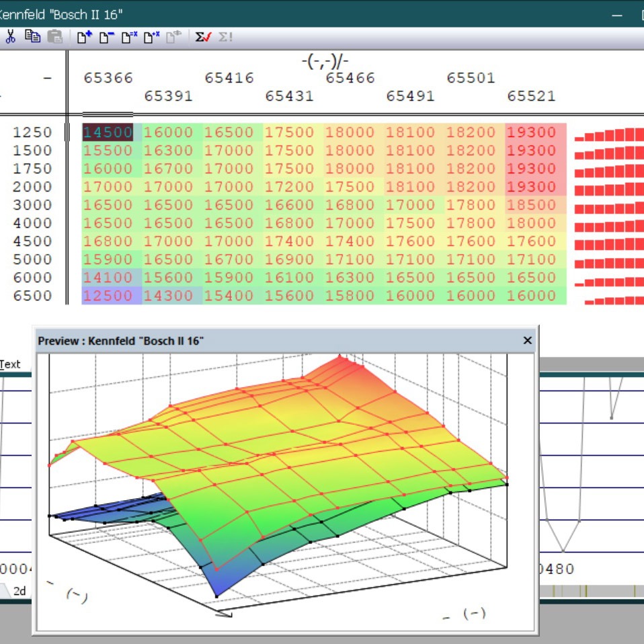This screenshot has height=644, width=644.
Task: Select column header 65391
Action: [x=168, y=95]
